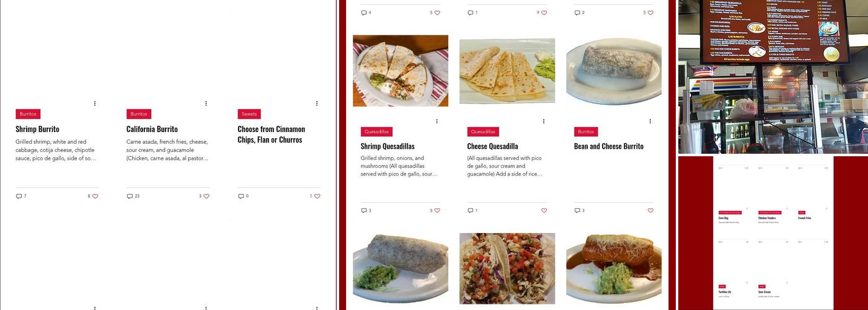Click the Bean and Cheese Burrito comment icon
Viewport: 868px width, 310px height.
577,210
